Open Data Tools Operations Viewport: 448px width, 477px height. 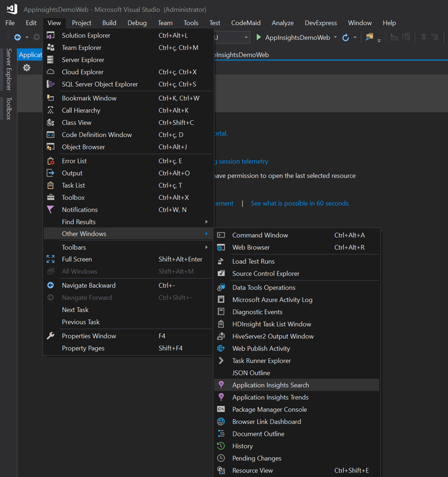pyautogui.click(x=297, y=288)
